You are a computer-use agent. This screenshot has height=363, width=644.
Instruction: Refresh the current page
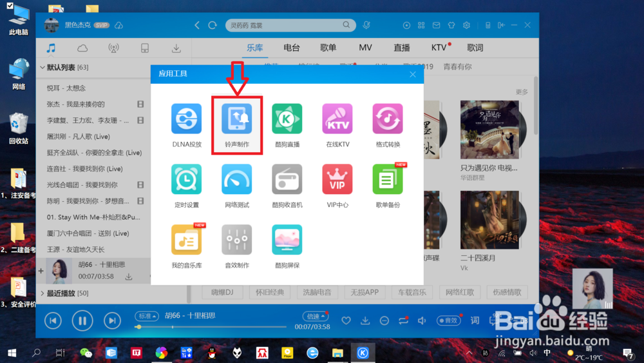click(213, 25)
